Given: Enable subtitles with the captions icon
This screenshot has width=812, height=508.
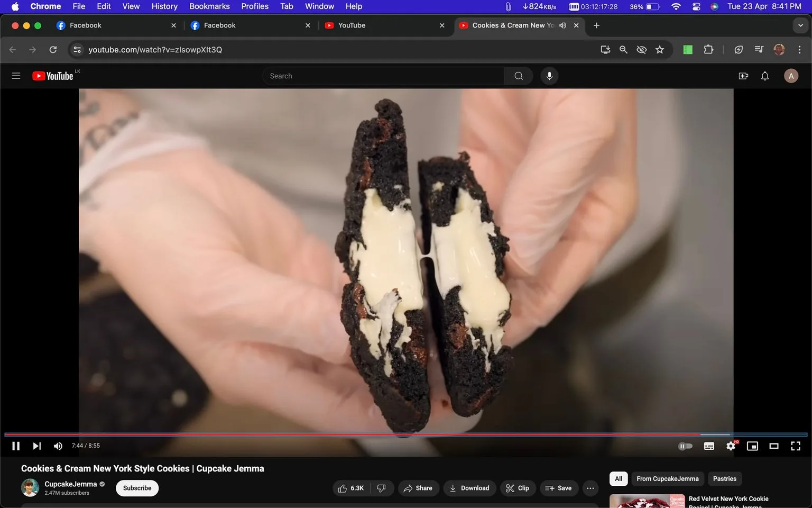Looking at the screenshot, I should click(709, 446).
